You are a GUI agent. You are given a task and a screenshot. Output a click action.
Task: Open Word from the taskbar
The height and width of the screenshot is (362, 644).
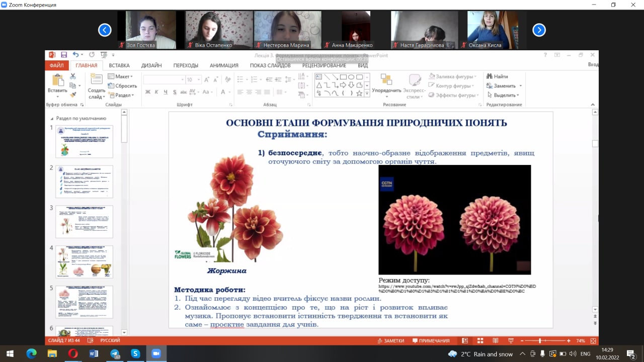pyautogui.click(x=94, y=354)
